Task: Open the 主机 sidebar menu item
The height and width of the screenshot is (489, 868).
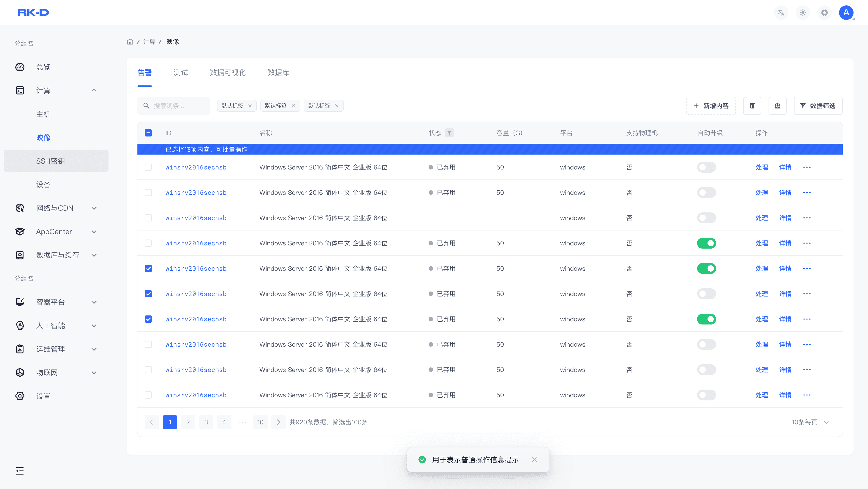Action: coord(43,114)
